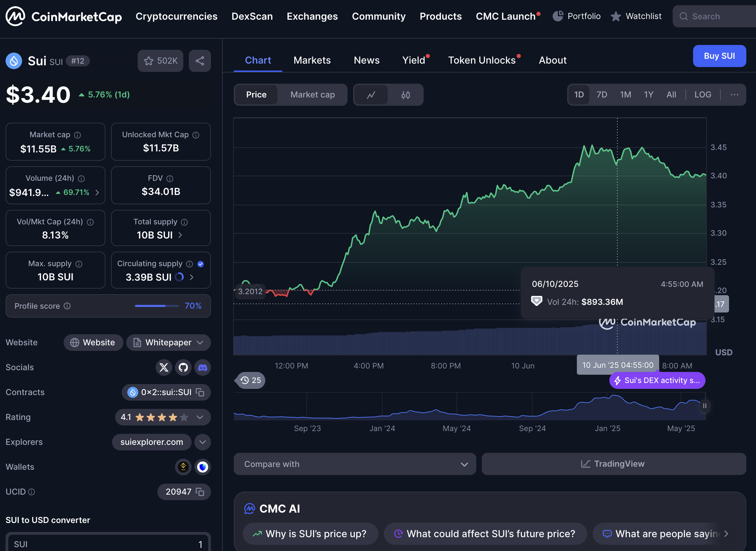Click the circulating supply progress ring

pyautogui.click(x=179, y=277)
